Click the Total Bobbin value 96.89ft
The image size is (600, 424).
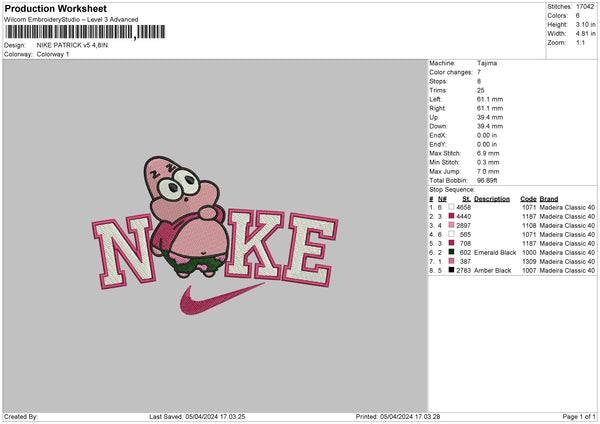coord(487,180)
